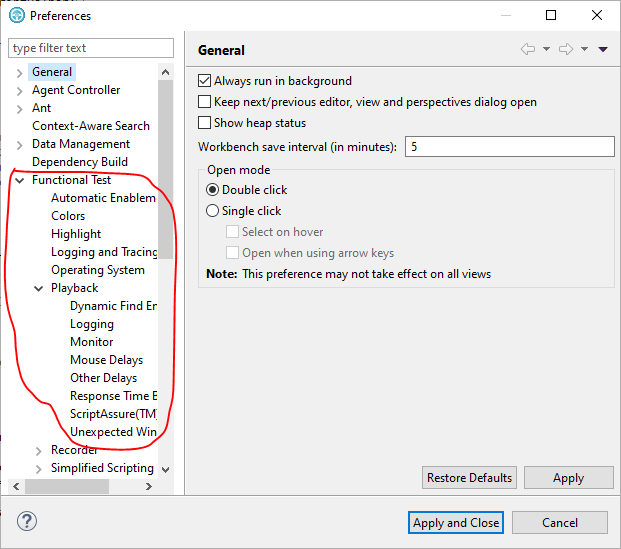Click the forward navigation arrow icon
The height and width of the screenshot is (549, 621).
click(566, 50)
